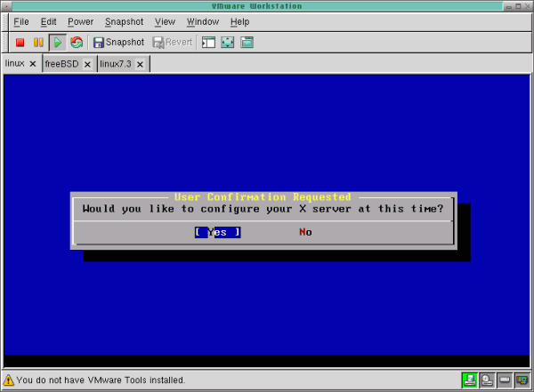This screenshot has height=392, width=534.
Task: Open the window menu button in title bar
Action: 6,6
